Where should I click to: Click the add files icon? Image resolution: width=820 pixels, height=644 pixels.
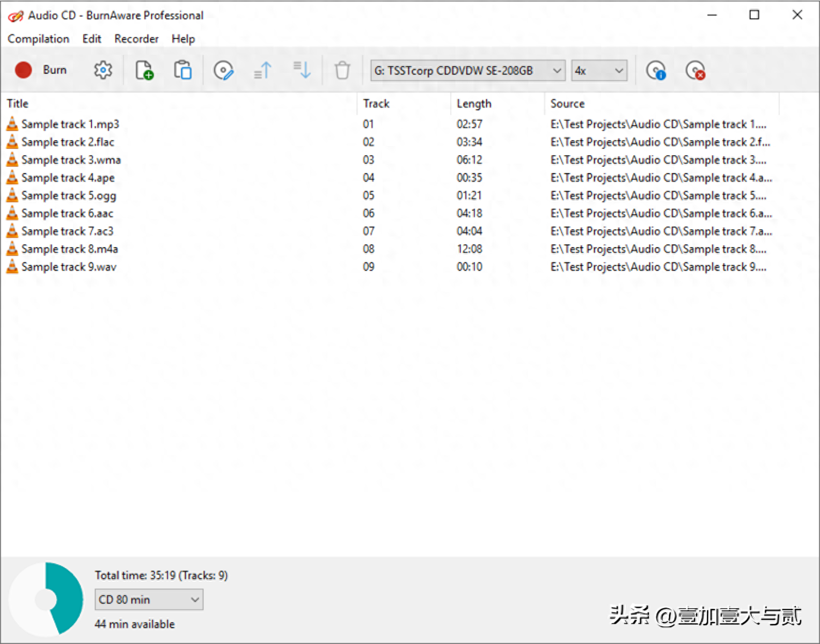tap(144, 70)
